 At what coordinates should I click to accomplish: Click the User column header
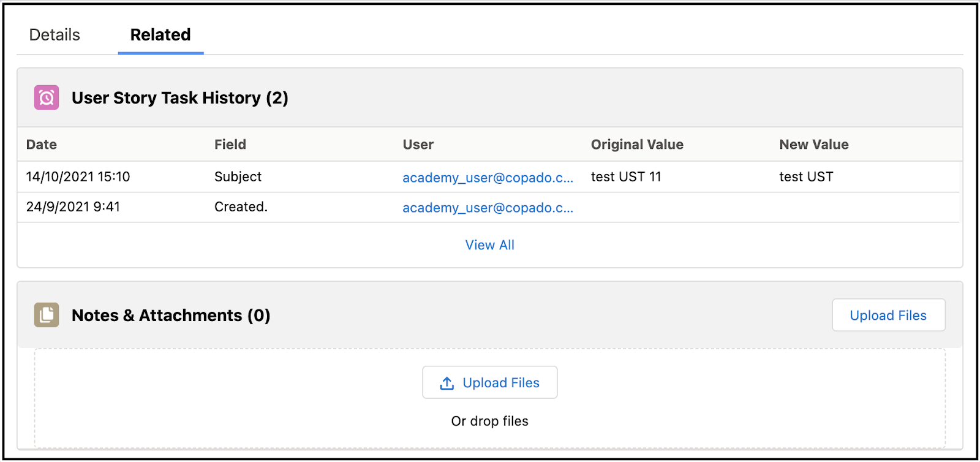coord(418,145)
